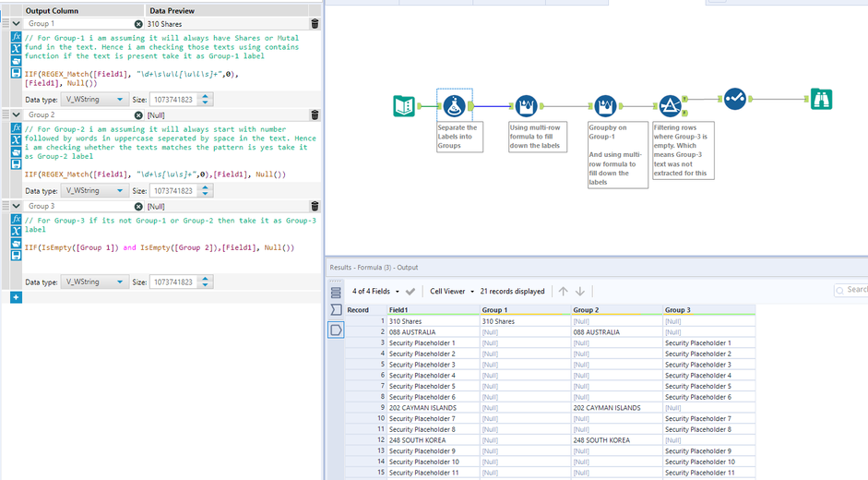This screenshot has width=868, height=480.
Task: Sort by the Field1 column header
Action: [433, 310]
